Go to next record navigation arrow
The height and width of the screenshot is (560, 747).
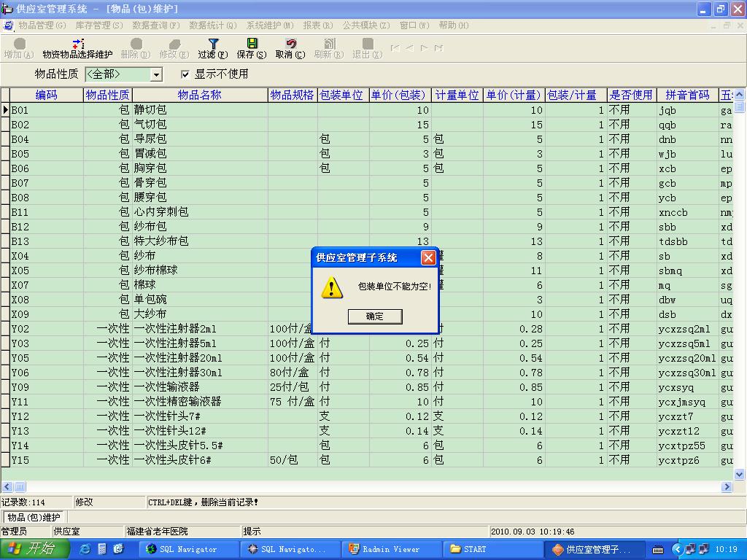(424, 48)
